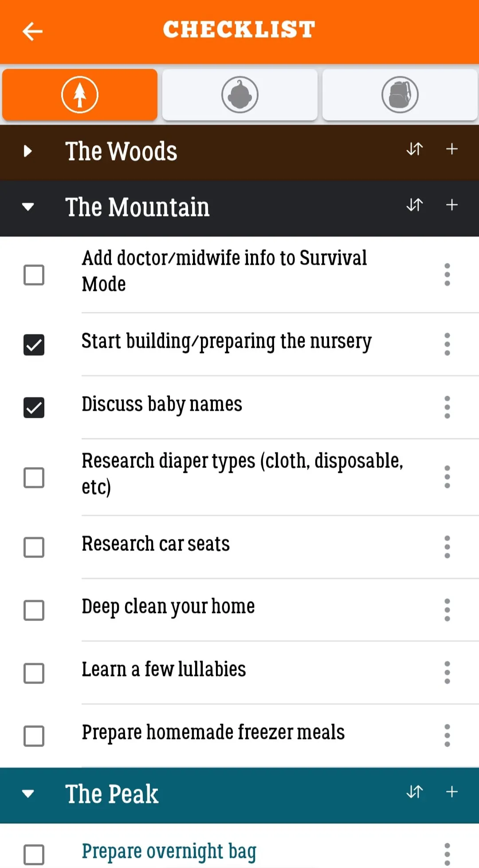Click the sort icon for The Woods
479x868 pixels.
(415, 149)
